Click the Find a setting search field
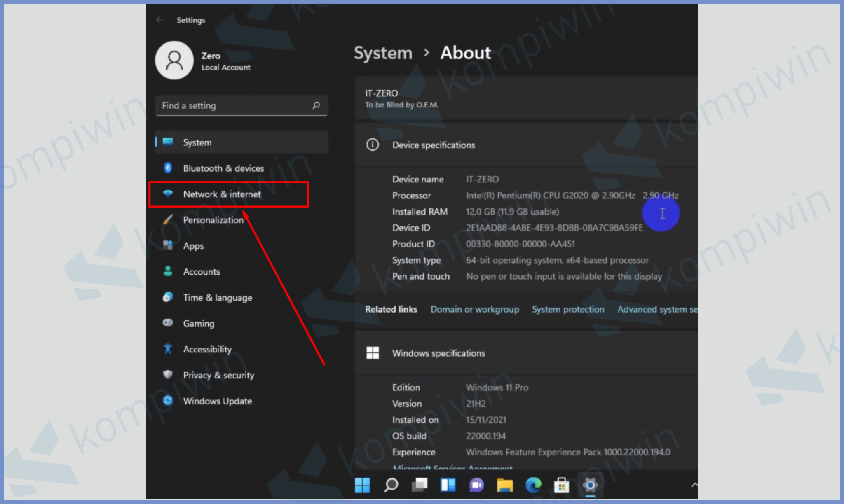This screenshot has width=844, height=504. tap(241, 105)
